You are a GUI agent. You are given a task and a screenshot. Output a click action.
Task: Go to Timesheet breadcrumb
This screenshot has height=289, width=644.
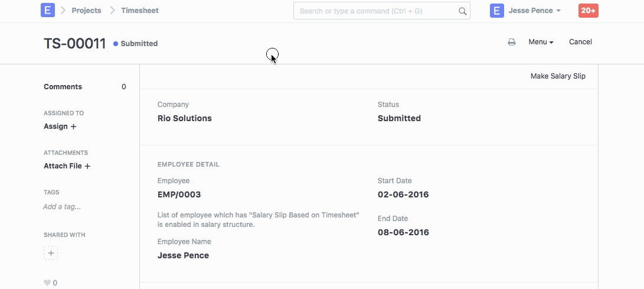140,10
